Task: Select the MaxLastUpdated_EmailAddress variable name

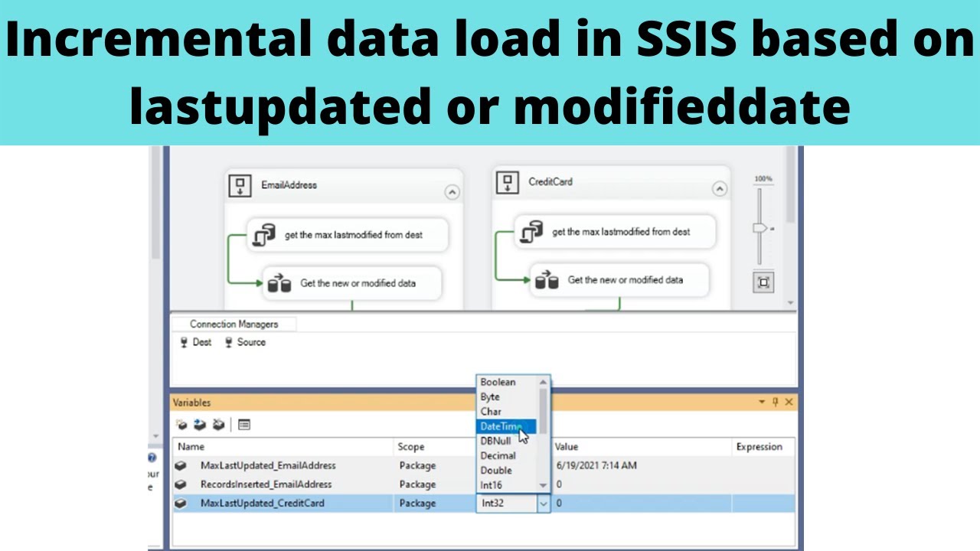Action: pos(268,465)
